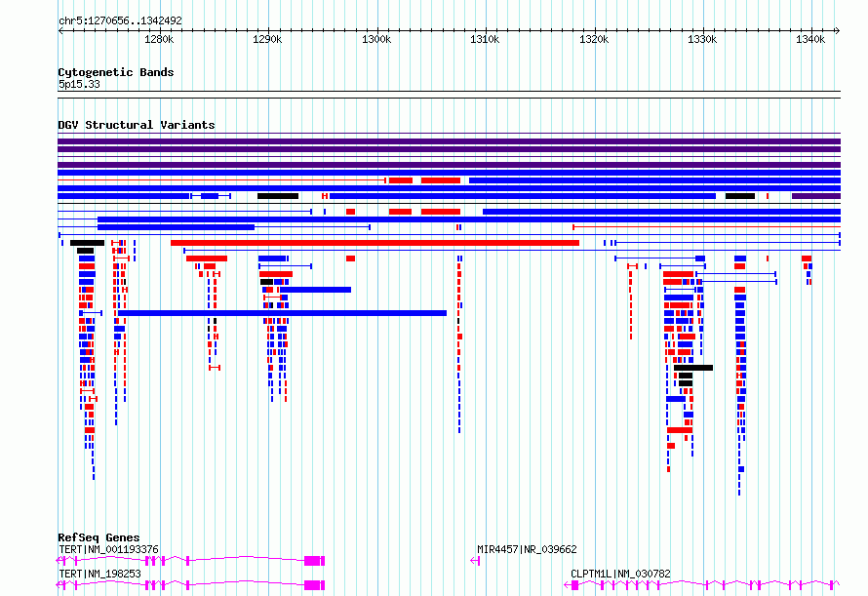Select the DGV Structural Variants track title
The width and height of the screenshot is (868, 596).
click(x=137, y=125)
